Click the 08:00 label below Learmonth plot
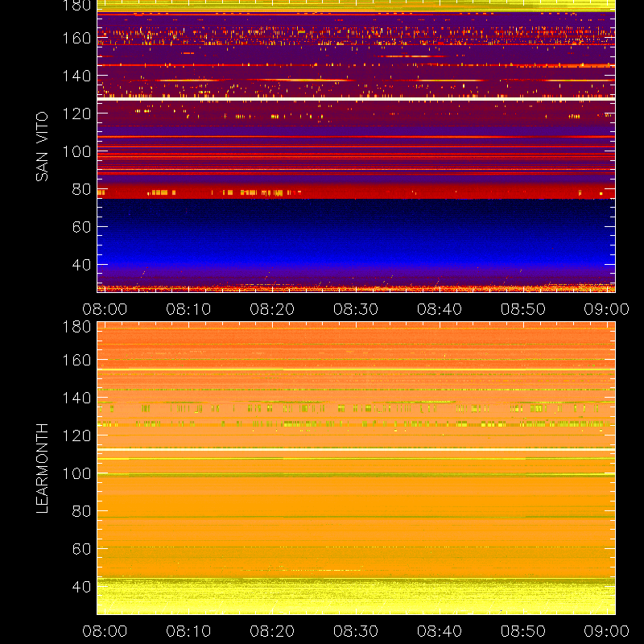 click(x=105, y=631)
